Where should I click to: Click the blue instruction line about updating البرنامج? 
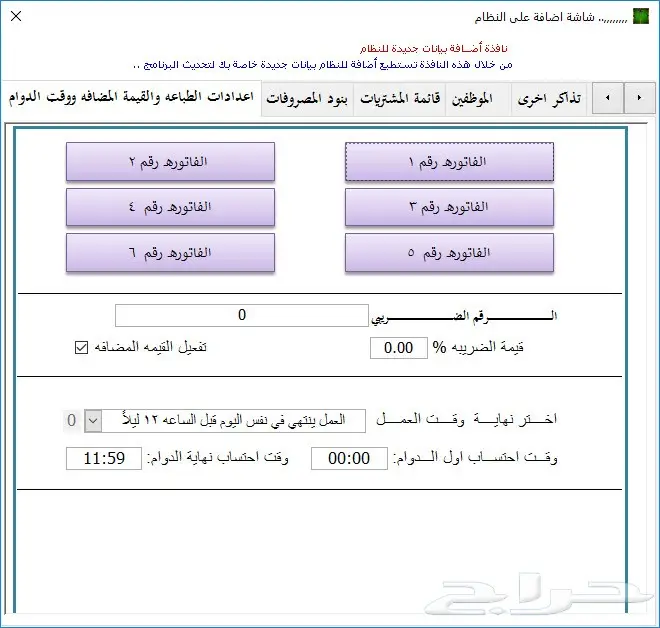pyautogui.click(x=322, y=65)
